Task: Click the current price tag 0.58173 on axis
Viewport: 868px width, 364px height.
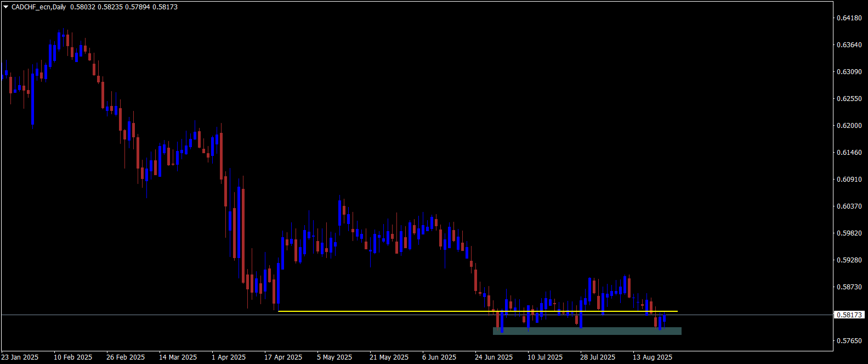Action: pyautogui.click(x=849, y=315)
